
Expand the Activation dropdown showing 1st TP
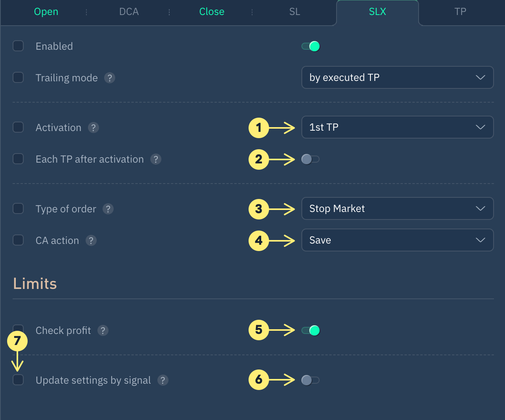click(x=397, y=127)
